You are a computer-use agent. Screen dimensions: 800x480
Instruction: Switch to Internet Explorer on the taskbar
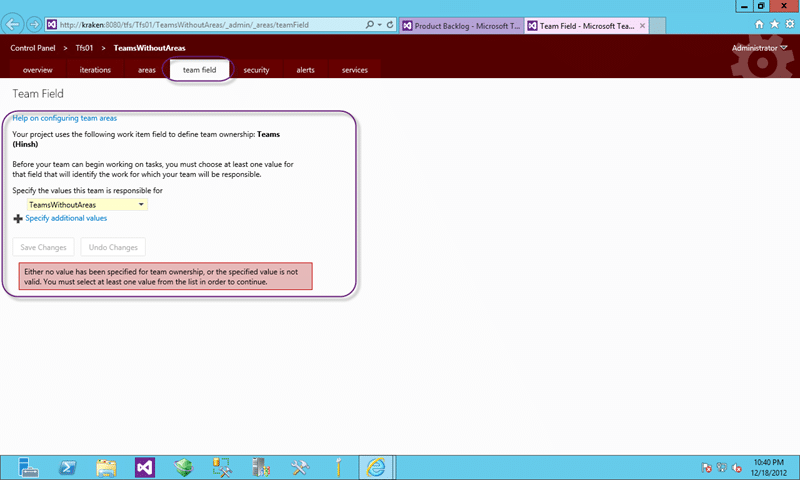point(376,467)
